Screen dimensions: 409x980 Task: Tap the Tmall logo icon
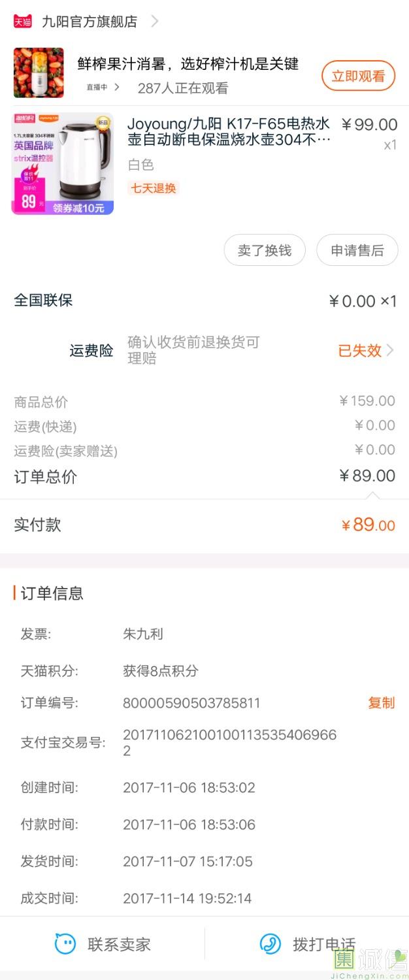tap(22, 22)
